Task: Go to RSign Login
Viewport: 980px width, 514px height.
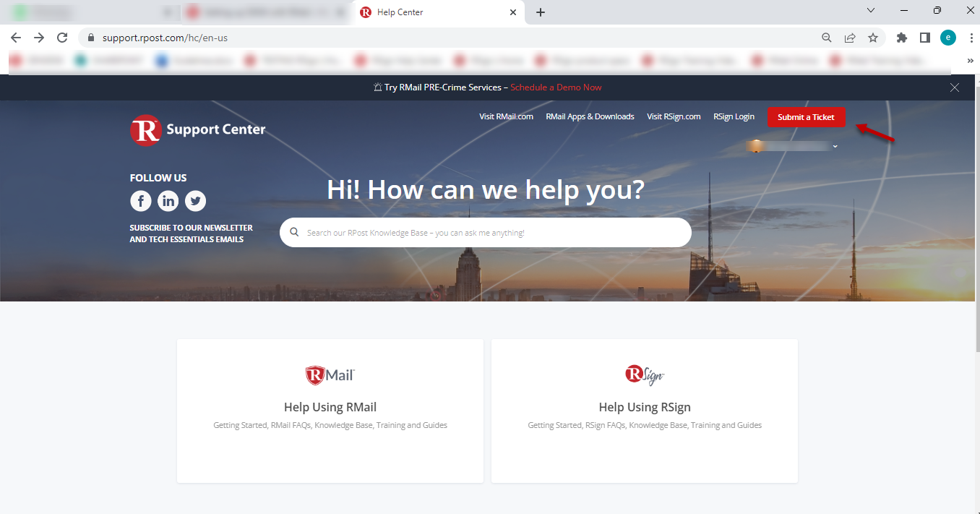Action: [734, 116]
